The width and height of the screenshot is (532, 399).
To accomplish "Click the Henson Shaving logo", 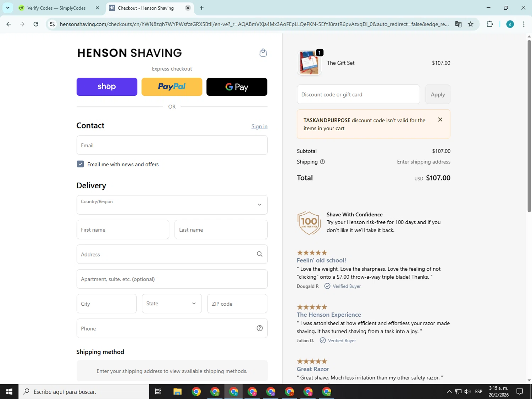I will point(129,53).
